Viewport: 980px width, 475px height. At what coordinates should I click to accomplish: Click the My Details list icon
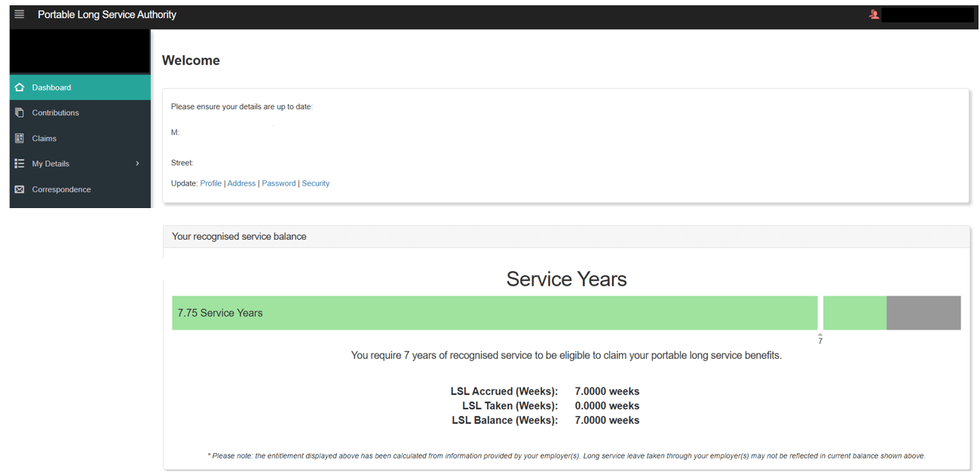(20, 164)
